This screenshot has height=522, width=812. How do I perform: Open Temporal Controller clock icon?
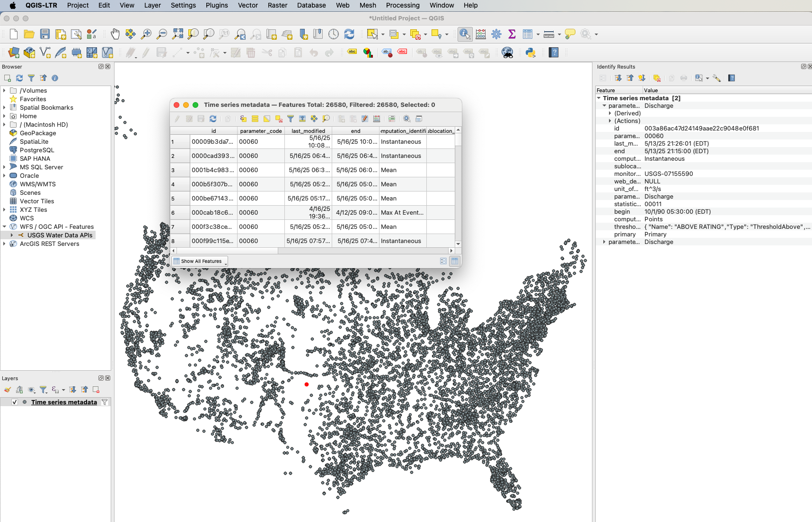coord(334,34)
